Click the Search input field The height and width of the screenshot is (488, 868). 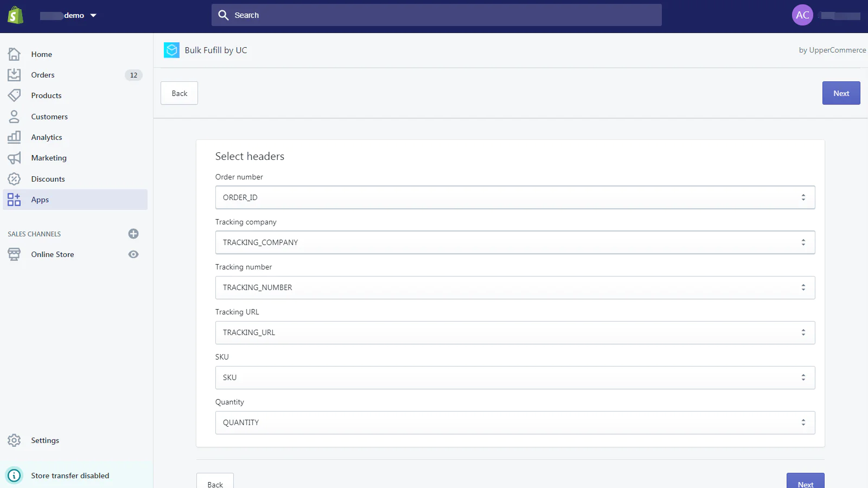436,15
